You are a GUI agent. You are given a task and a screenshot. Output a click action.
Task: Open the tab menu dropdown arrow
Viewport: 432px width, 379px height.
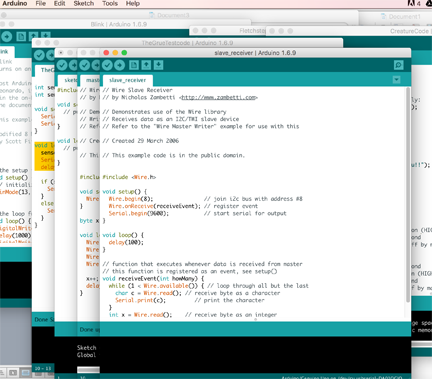(396, 80)
